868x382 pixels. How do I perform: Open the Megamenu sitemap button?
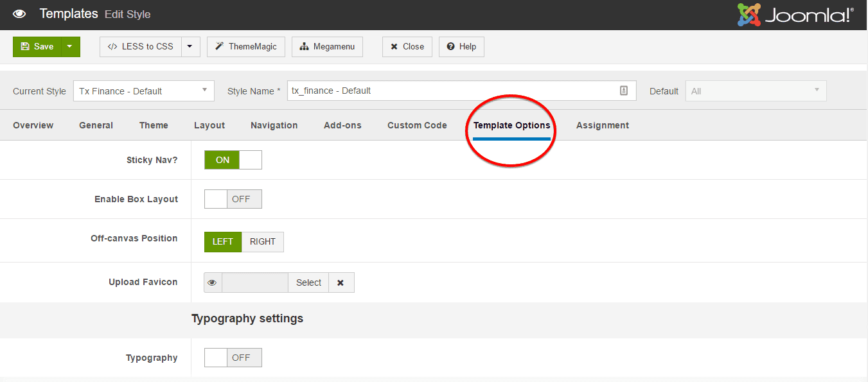pos(327,46)
